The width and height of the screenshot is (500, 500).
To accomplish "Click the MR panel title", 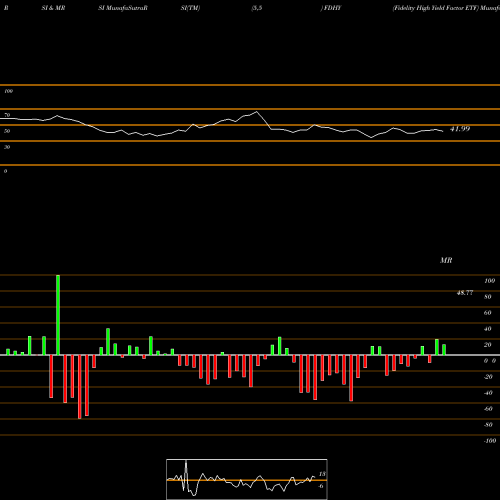I will (x=446, y=260).
